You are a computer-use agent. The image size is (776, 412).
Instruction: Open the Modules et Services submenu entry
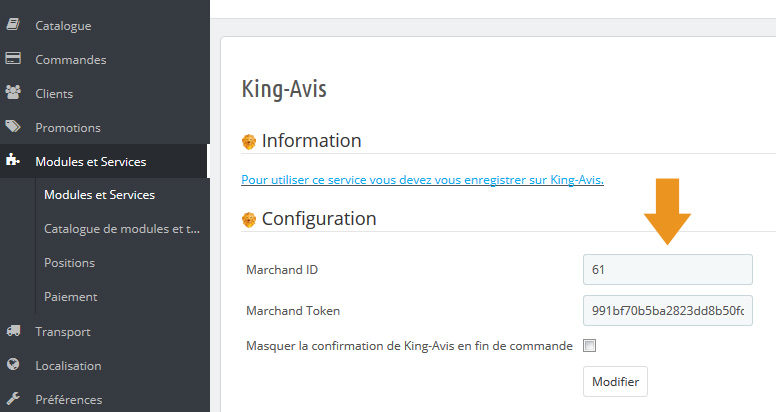(x=99, y=195)
